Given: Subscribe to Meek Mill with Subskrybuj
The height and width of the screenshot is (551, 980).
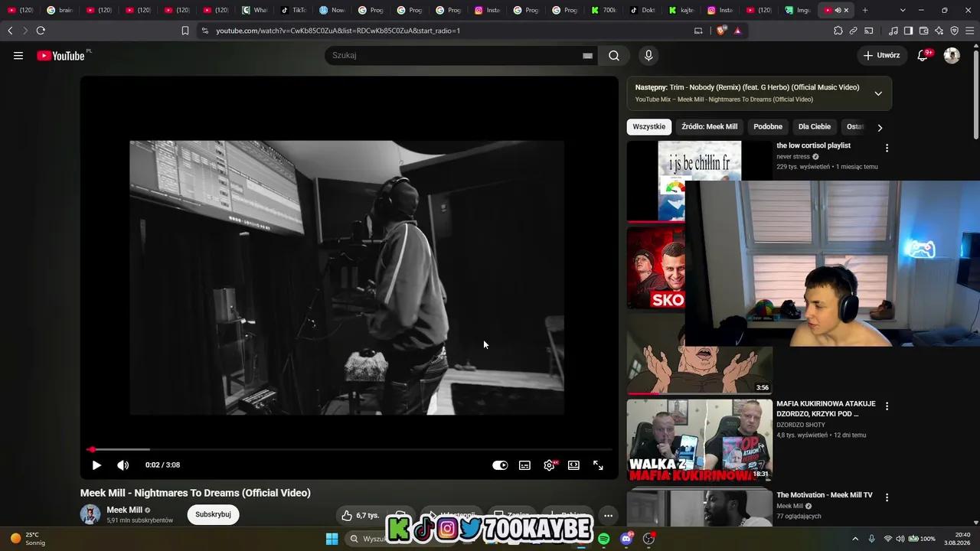Looking at the screenshot, I should point(213,514).
